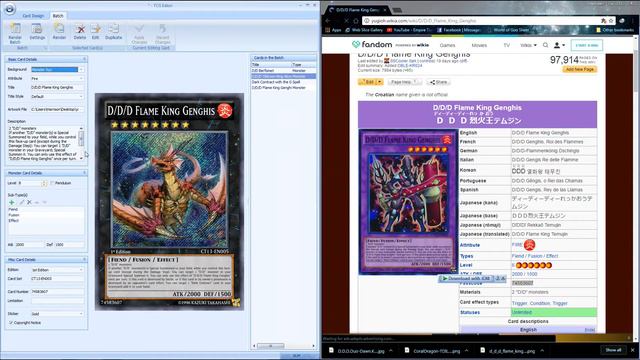Stop page loading in the browser
This screenshot has width=640, height=360.
(x=346, y=21)
